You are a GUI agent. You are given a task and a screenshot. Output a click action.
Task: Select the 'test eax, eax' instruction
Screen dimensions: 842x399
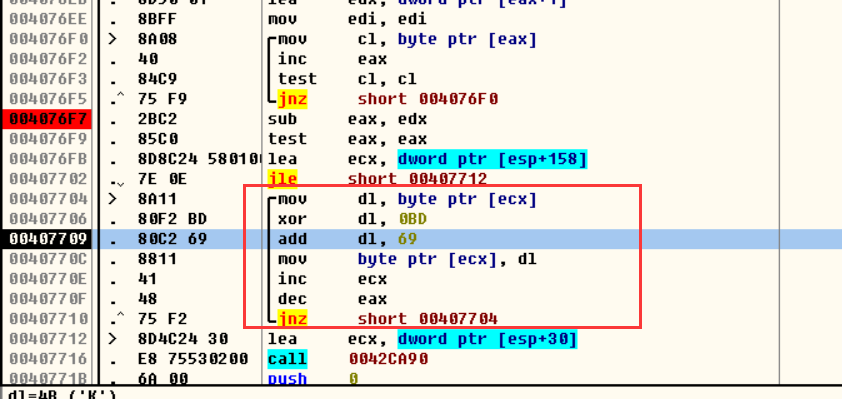click(347, 139)
